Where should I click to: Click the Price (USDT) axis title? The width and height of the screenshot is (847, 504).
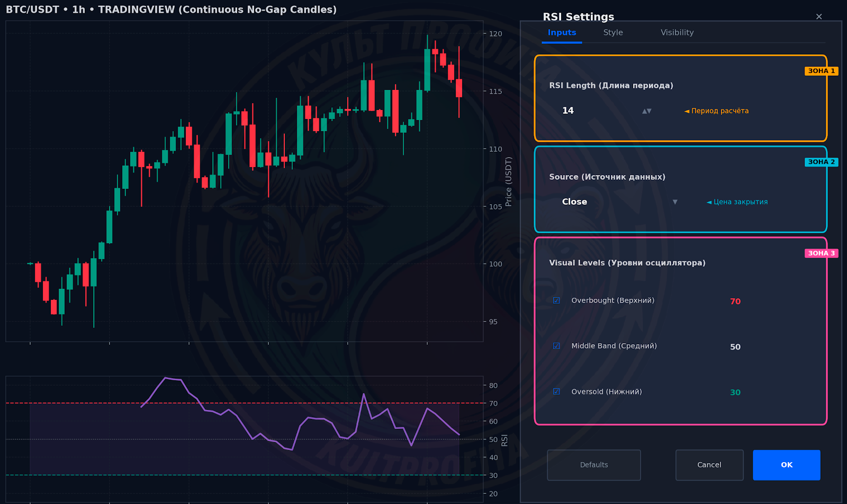coord(509,181)
